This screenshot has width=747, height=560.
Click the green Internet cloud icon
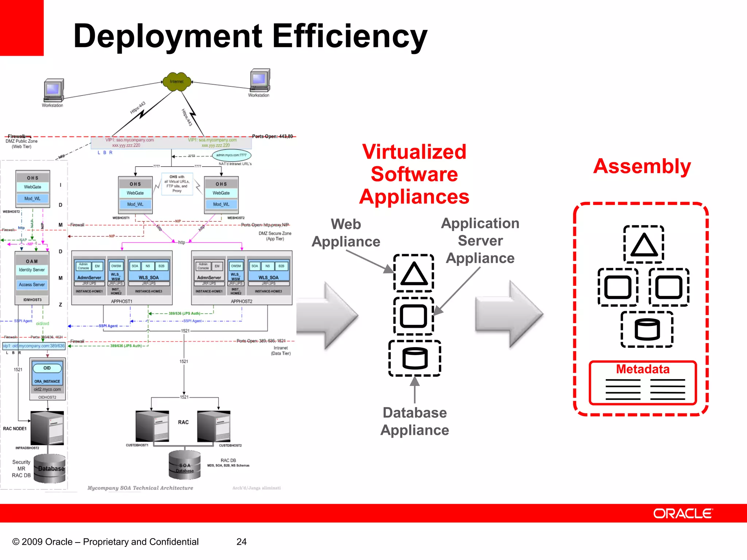click(177, 82)
